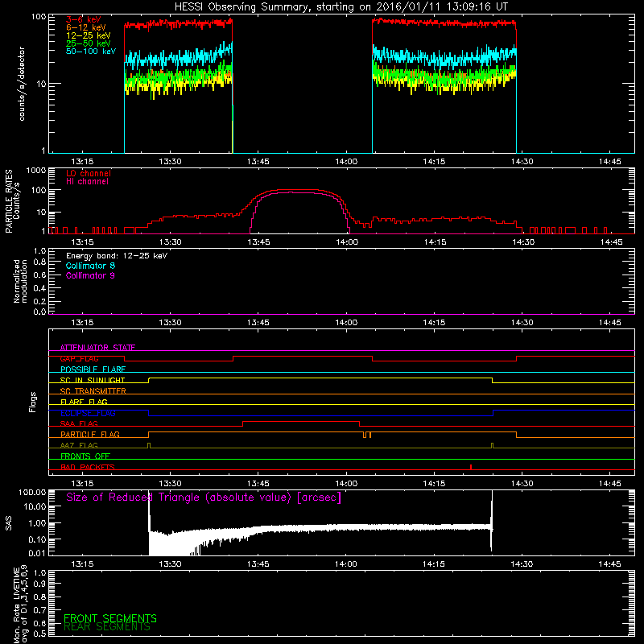The image size is (644, 644).
Task: Click the AAZ FLAG label
Action: tap(79, 445)
